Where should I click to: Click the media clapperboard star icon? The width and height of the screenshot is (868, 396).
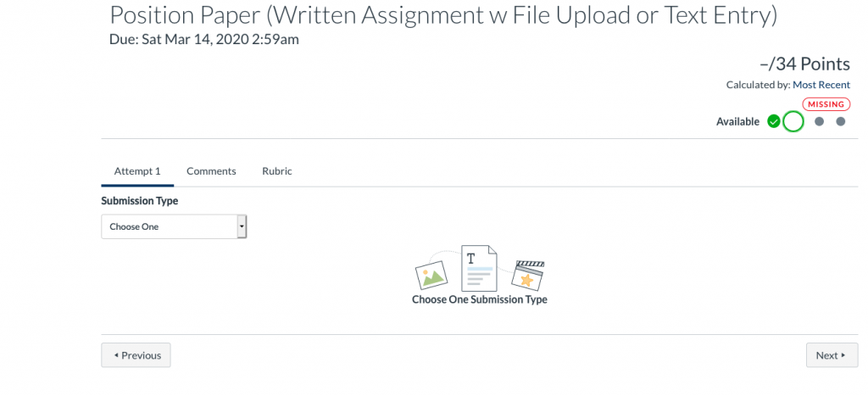527,276
